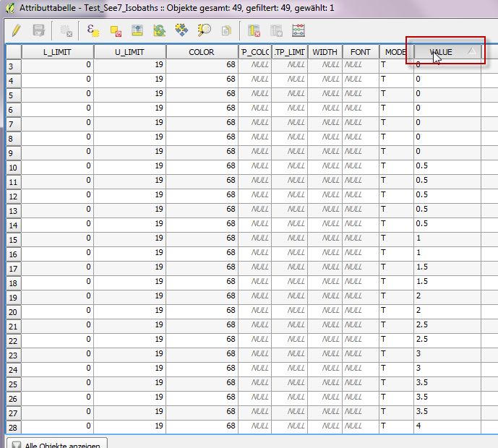Screen dimensions: 498x448
Task: Click the deselect all icon
Action: [116, 30]
